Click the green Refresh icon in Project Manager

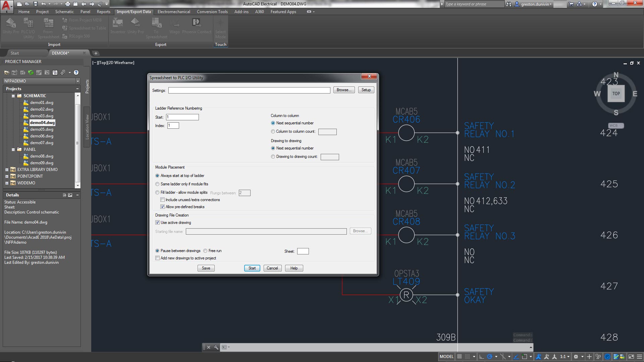click(31, 72)
